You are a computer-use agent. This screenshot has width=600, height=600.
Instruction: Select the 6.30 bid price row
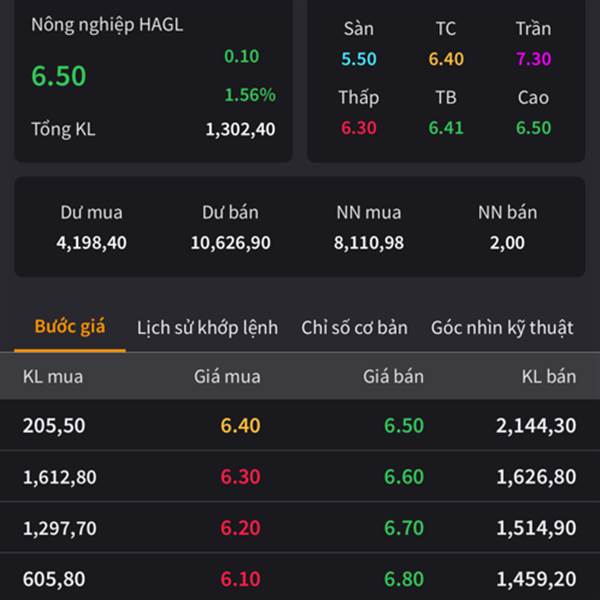click(x=240, y=477)
